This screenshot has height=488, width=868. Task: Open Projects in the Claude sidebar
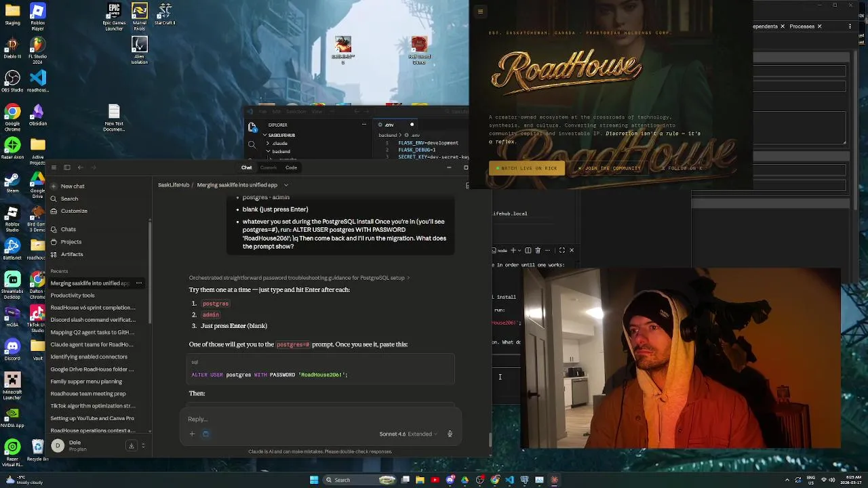point(71,242)
